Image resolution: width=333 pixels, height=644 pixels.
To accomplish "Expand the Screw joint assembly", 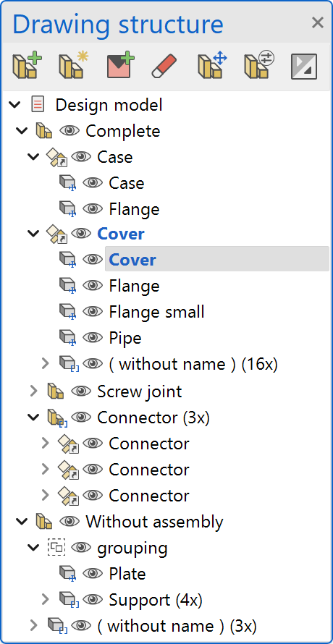I will (x=34, y=391).
